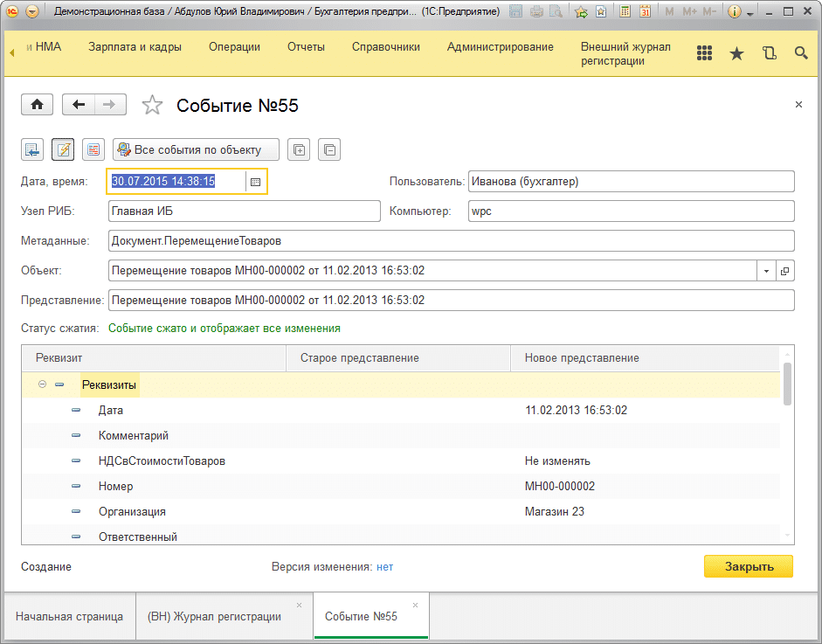Open the history icon in top panel
This screenshot has height=644, width=822.
[x=769, y=53]
